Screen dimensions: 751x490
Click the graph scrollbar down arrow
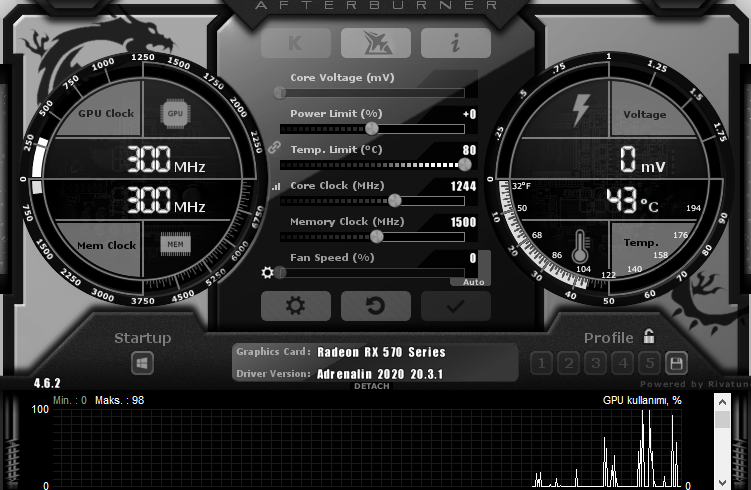(722, 482)
